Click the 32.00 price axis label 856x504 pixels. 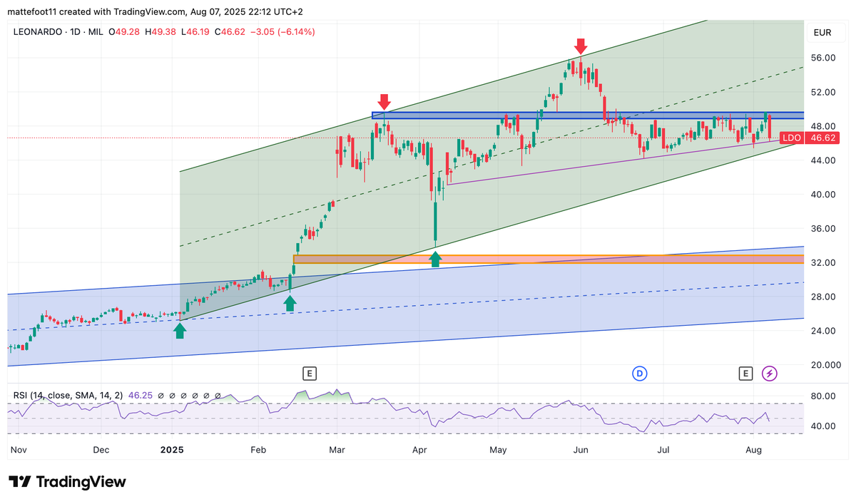(822, 262)
